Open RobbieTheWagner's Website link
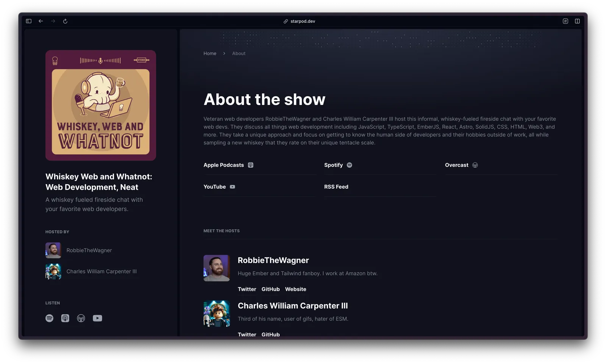The image size is (606, 364). tap(295, 289)
